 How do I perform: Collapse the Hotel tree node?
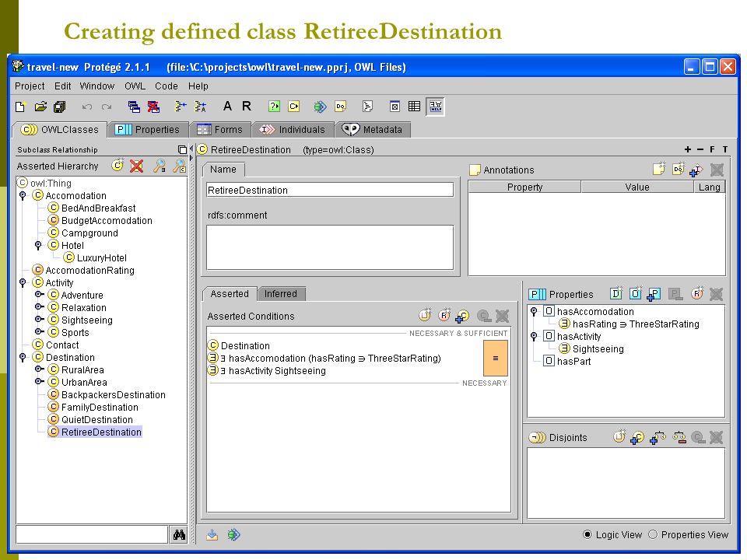(x=38, y=245)
